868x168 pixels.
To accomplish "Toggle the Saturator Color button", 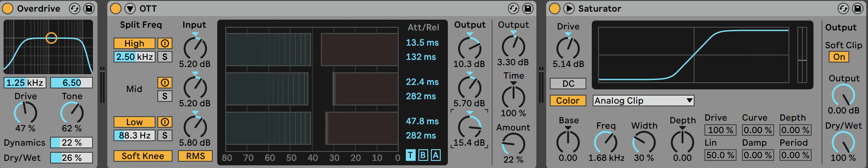I will [568, 101].
